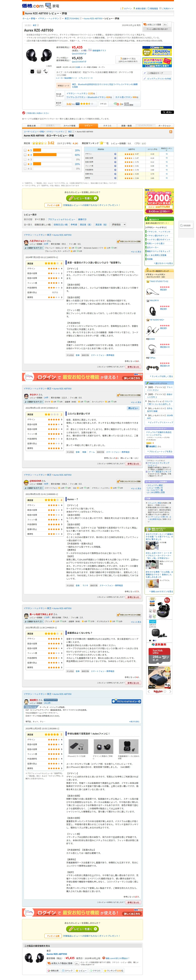Share via the X ポスト button

click(167, 112)
